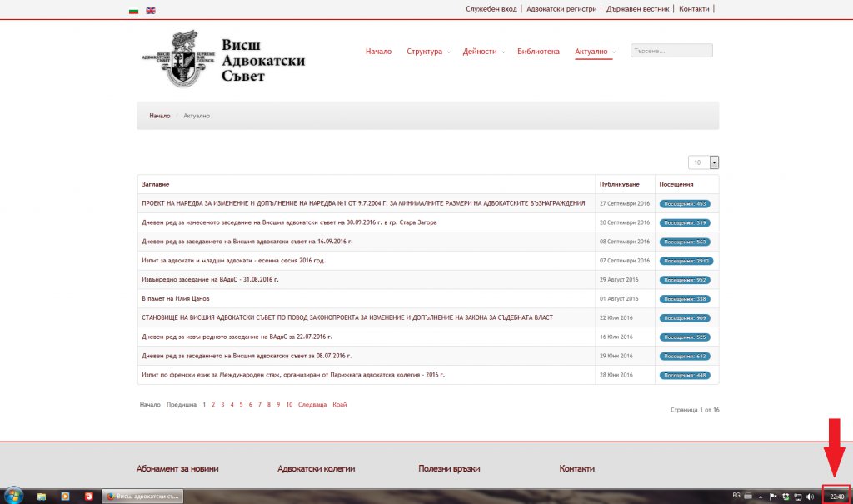The width and height of the screenshot is (853, 504).
Task: Open the Action Center flag icon
Action: tap(773, 497)
